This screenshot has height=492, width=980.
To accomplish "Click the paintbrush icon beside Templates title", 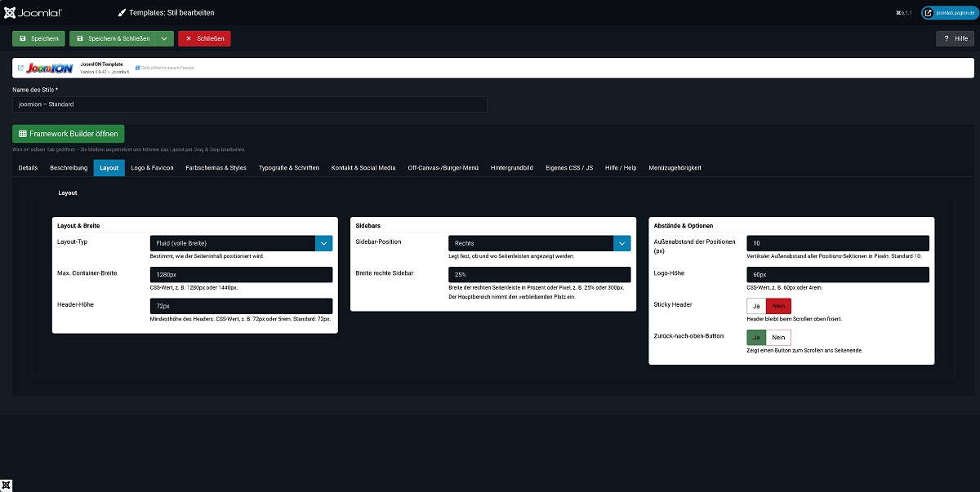I will pyautogui.click(x=122, y=13).
